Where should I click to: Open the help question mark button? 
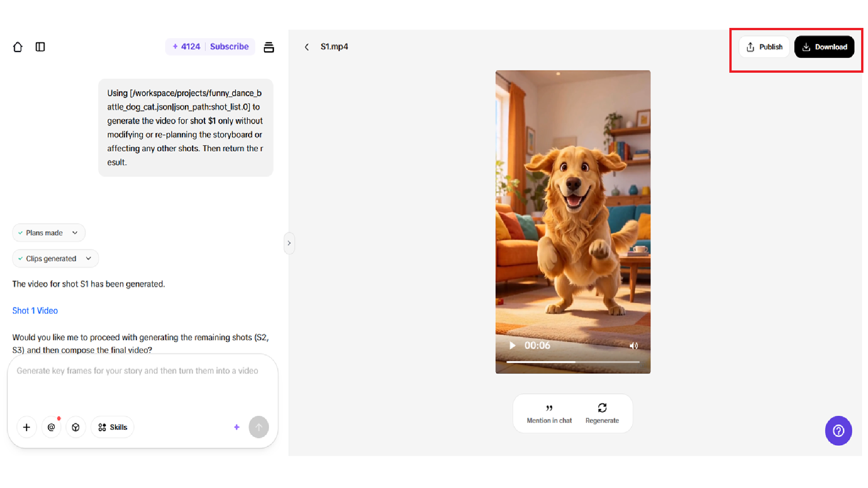pos(838,430)
